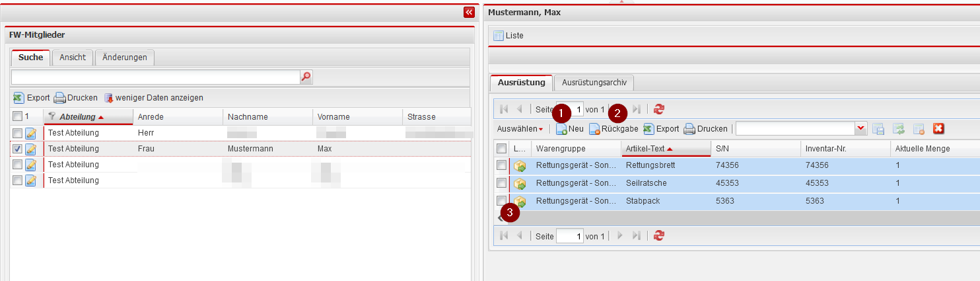This screenshot has height=281, width=980.
Task: Expand the equipment toolbar combo box
Action: coord(860,129)
